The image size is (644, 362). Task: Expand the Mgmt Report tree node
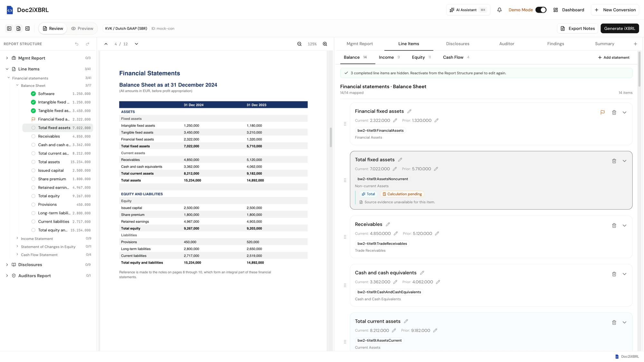[x=7, y=58]
